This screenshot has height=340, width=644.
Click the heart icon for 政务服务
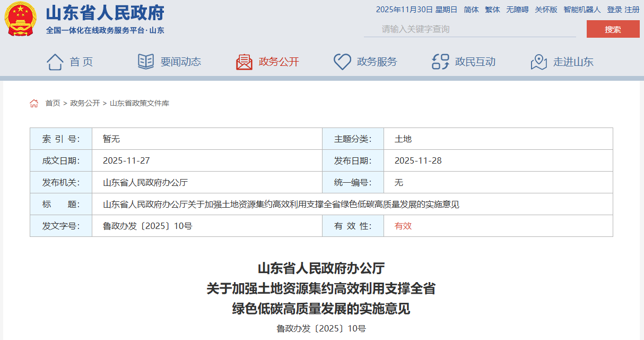pos(342,62)
